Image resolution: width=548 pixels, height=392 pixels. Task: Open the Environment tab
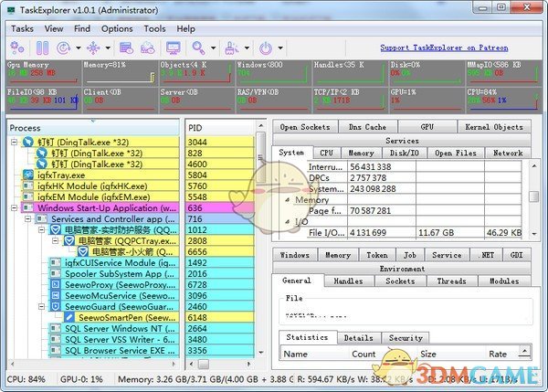402,269
